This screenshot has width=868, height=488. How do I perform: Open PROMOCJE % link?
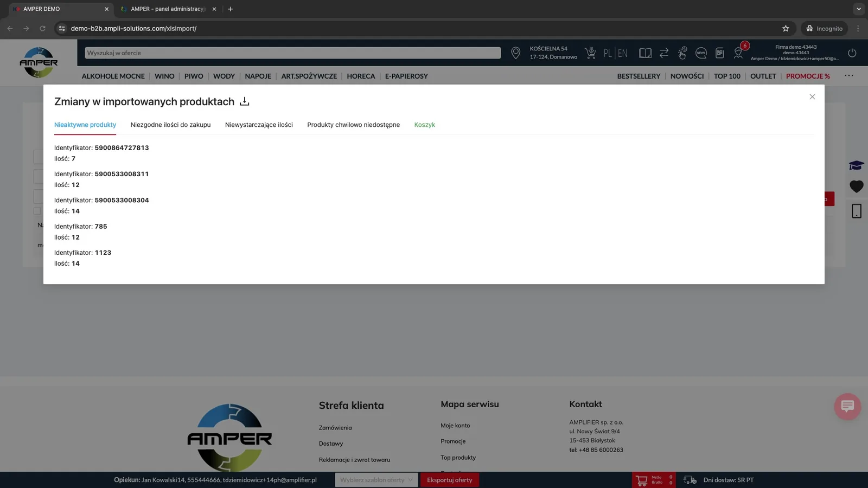pyautogui.click(x=808, y=76)
